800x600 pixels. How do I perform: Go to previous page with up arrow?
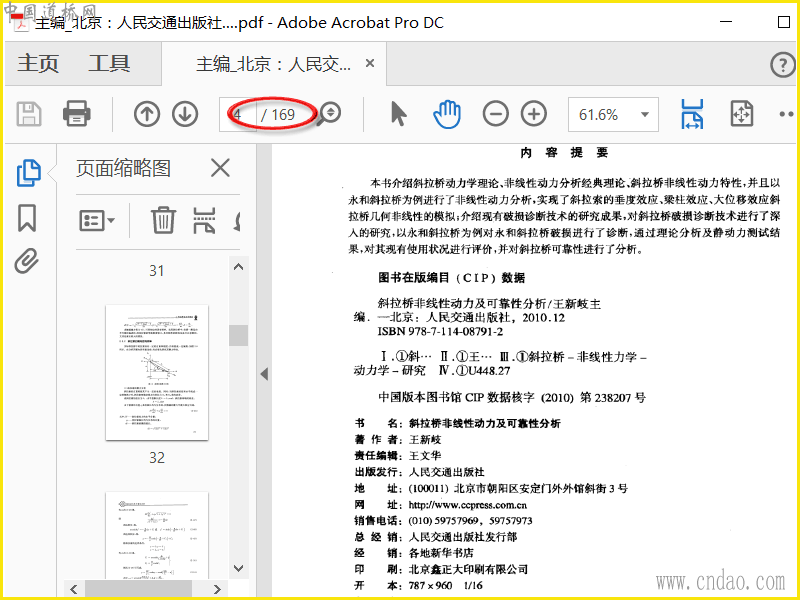pos(147,114)
